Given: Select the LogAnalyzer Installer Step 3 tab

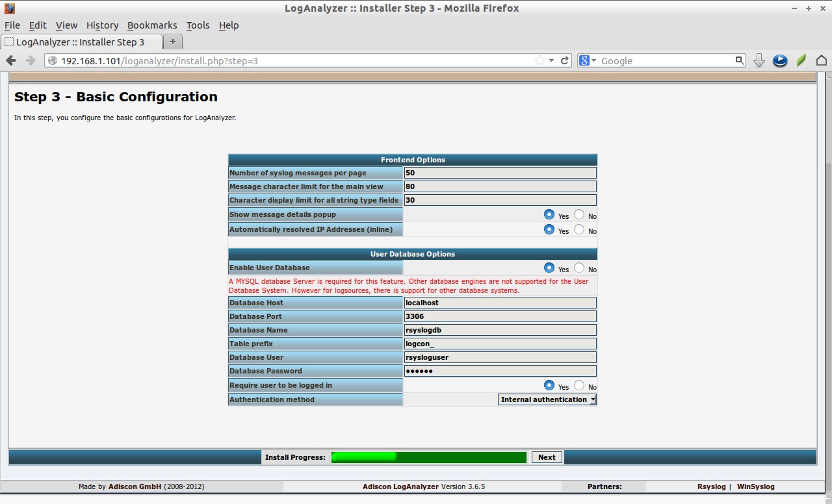Looking at the screenshot, I should [x=81, y=42].
